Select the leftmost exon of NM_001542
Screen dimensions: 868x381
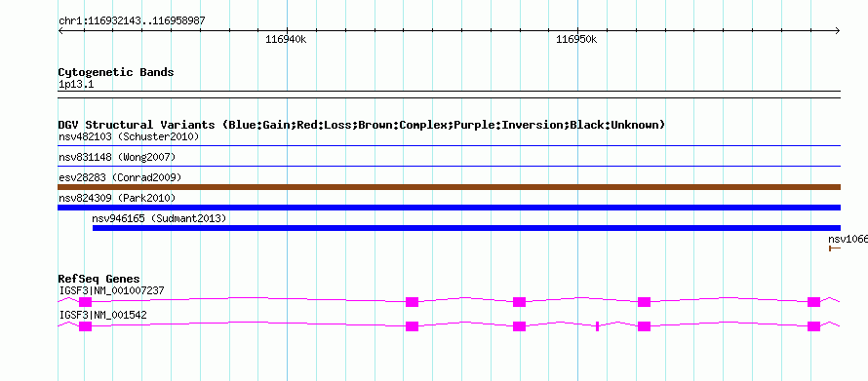pyautogui.click(x=85, y=326)
